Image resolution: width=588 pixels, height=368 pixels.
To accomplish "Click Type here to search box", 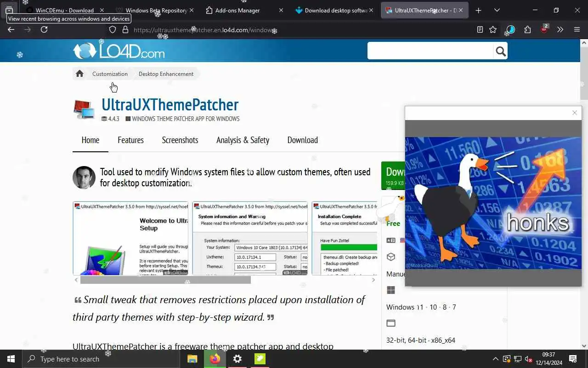I will pos(101,359).
